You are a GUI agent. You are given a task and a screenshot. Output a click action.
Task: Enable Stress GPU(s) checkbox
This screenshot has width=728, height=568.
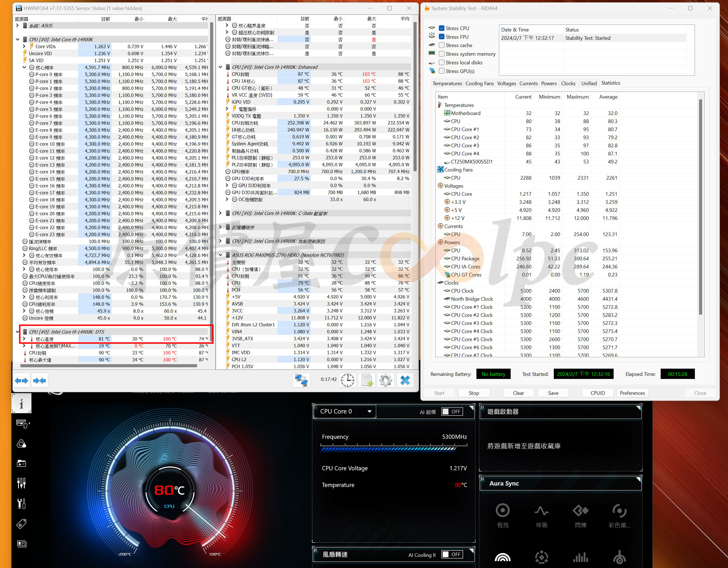442,71
